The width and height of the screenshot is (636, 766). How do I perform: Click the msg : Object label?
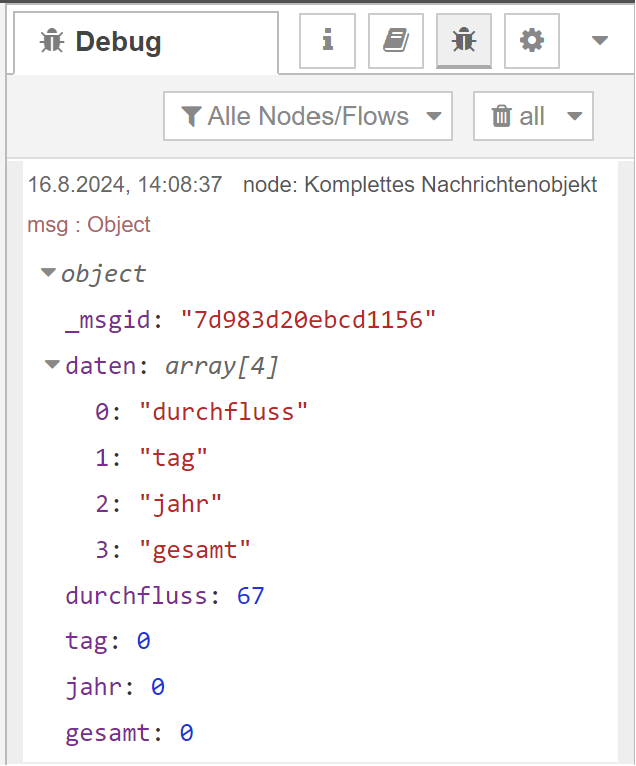(x=89, y=225)
